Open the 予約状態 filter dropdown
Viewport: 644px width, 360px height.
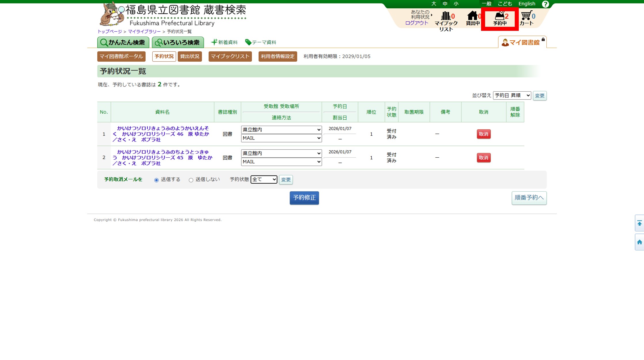point(263,180)
